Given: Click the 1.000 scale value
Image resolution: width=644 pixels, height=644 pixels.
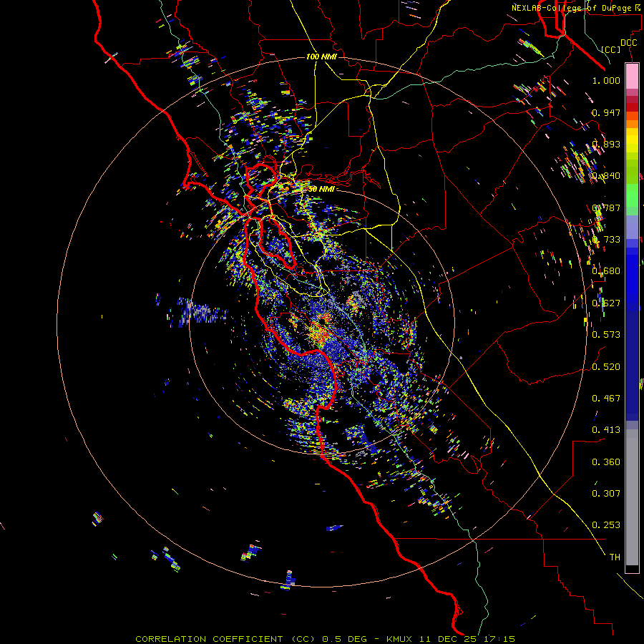Looking at the screenshot, I should tap(606, 80).
